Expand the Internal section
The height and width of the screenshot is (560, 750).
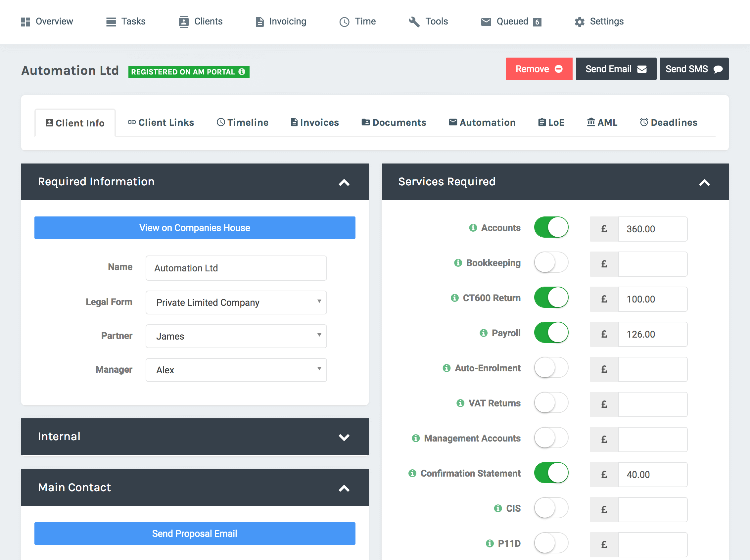tap(344, 437)
